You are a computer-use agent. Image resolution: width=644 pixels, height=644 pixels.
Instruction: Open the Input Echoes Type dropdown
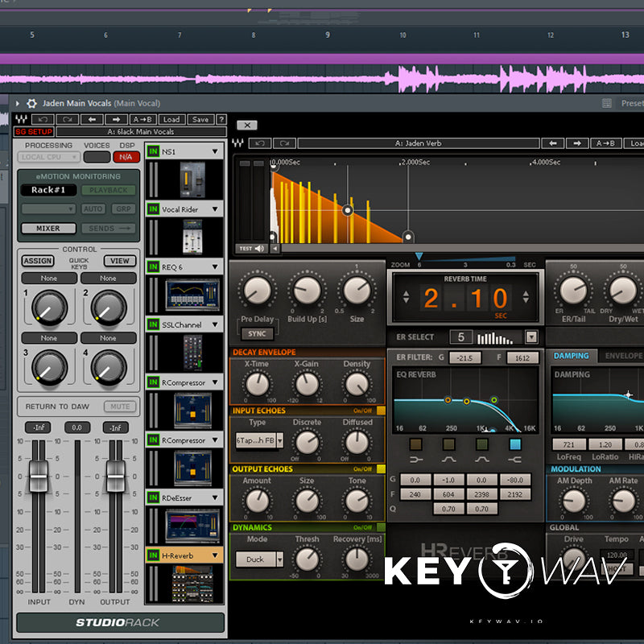279,440
